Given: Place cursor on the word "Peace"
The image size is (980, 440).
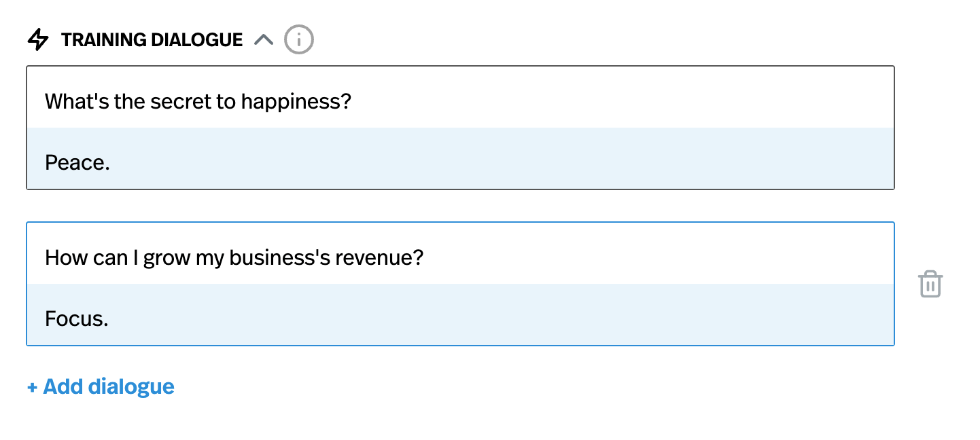Looking at the screenshot, I should 75,163.
